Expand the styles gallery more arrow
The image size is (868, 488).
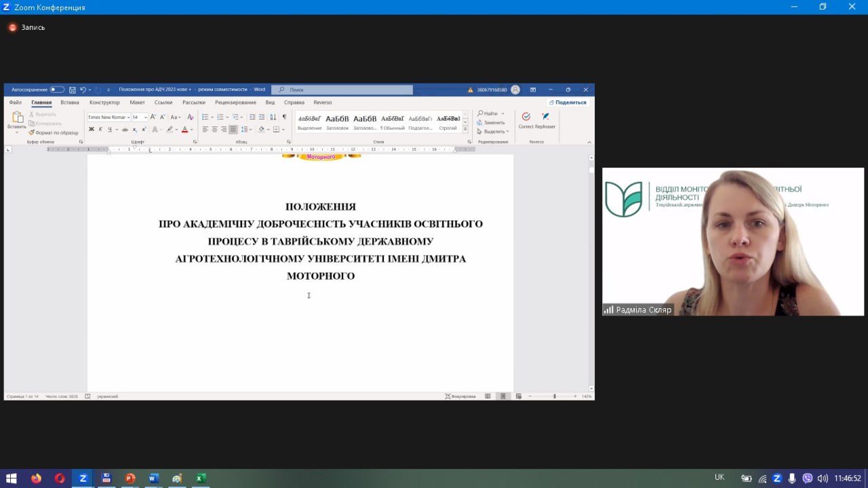pyautogui.click(x=465, y=129)
